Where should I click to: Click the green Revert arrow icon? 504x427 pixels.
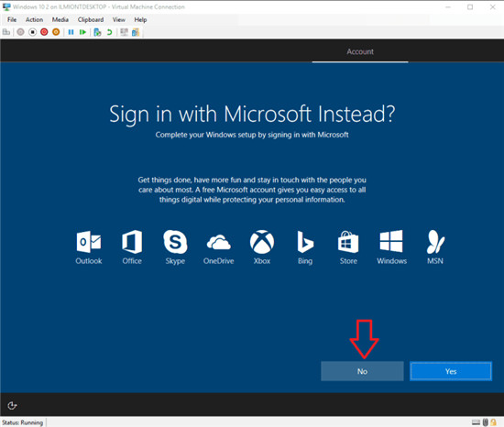click(109, 32)
